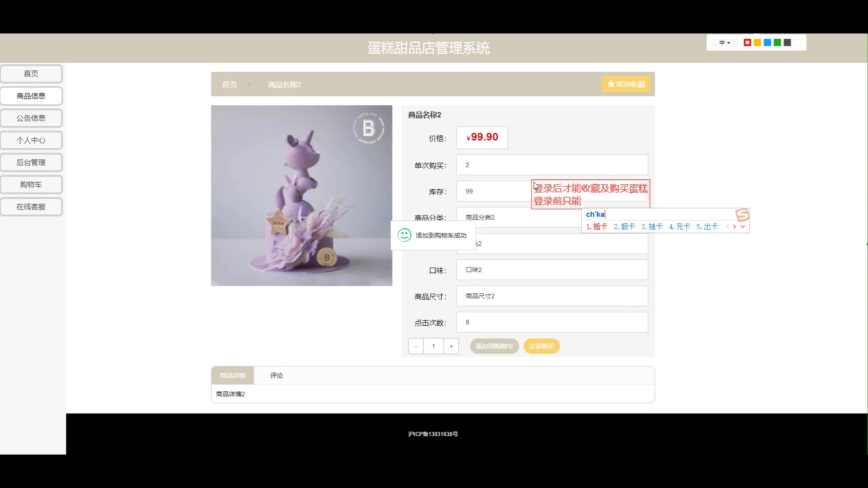
Task: Click the 添加到购物车 button
Action: (x=494, y=347)
